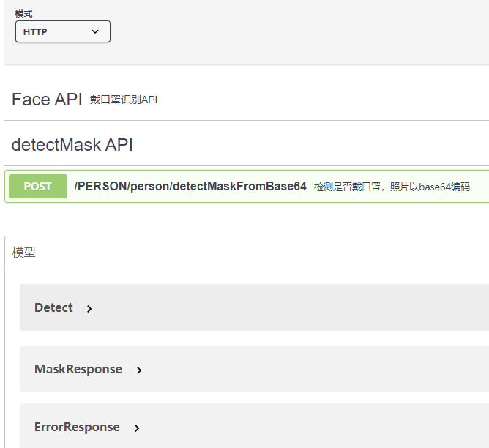The width and height of the screenshot is (489, 448).
Task: Click the Face API title
Action: click(47, 100)
